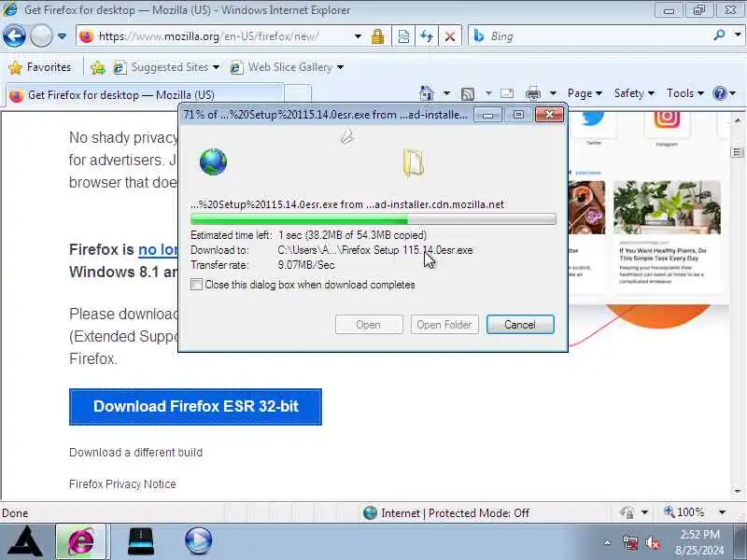747x560 pixels.
Task: Click Download Firefox ESR 32-bit button
Action: [x=195, y=407]
